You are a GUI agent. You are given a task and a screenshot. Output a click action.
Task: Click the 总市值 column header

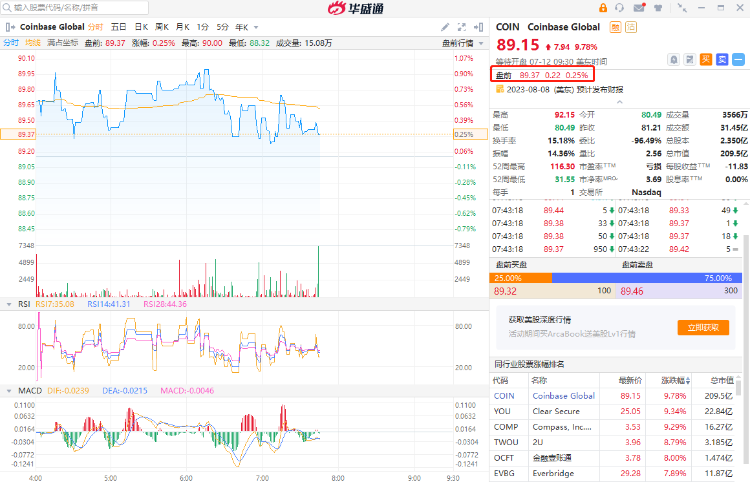[x=722, y=381]
